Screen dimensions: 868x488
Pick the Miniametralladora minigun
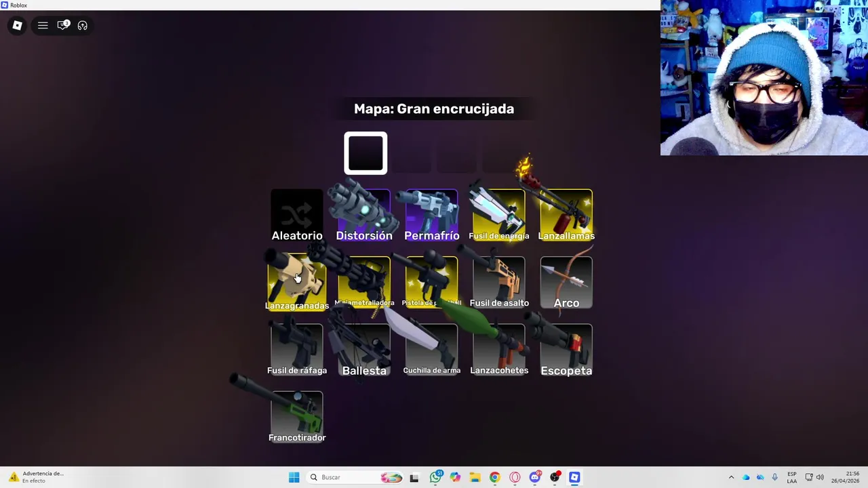click(x=364, y=283)
